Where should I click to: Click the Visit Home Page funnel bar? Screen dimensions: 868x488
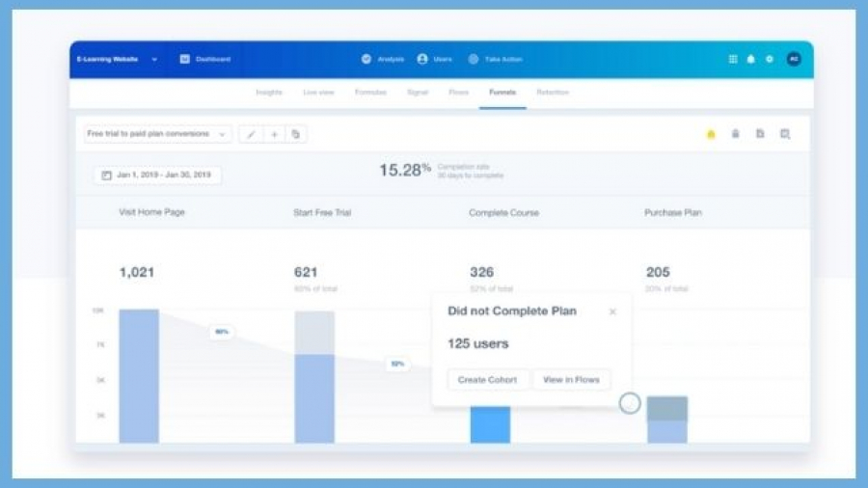click(x=139, y=376)
